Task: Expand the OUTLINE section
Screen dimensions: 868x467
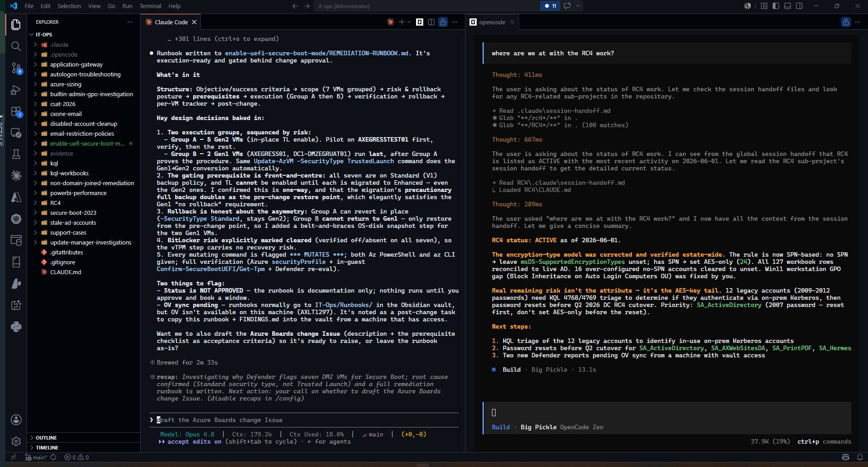Action: tap(46, 438)
